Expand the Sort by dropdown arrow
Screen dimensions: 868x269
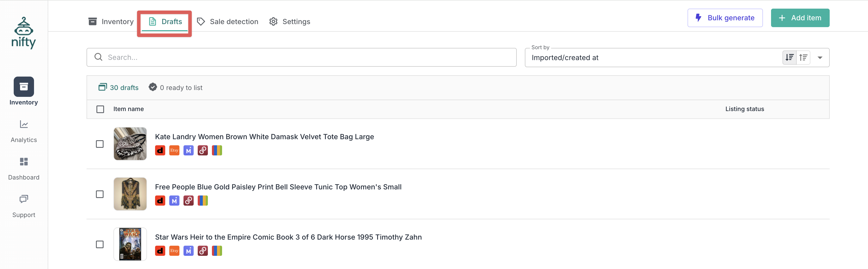[x=820, y=58]
